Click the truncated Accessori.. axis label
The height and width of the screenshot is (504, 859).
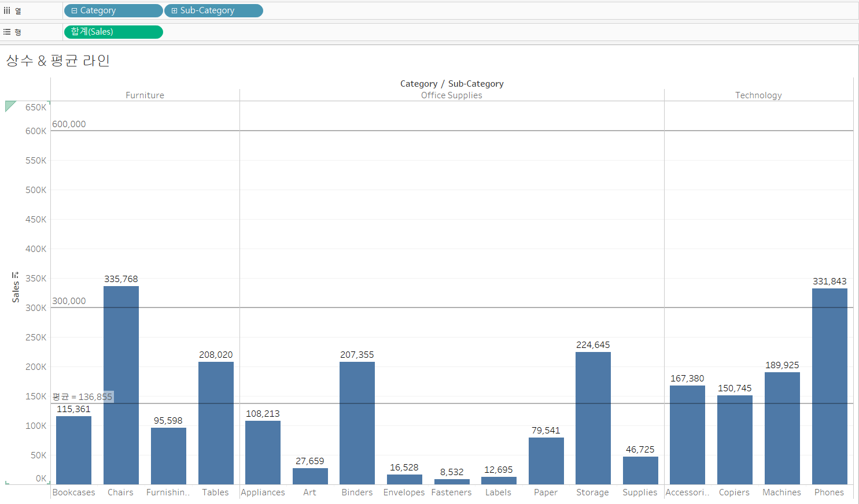click(x=687, y=492)
